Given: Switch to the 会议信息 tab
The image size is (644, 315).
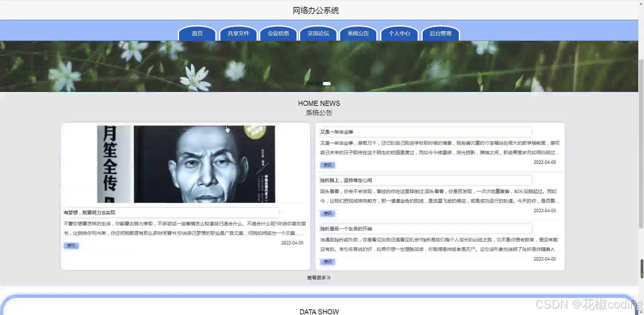Looking at the screenshot, I should (x=278, y=33).
